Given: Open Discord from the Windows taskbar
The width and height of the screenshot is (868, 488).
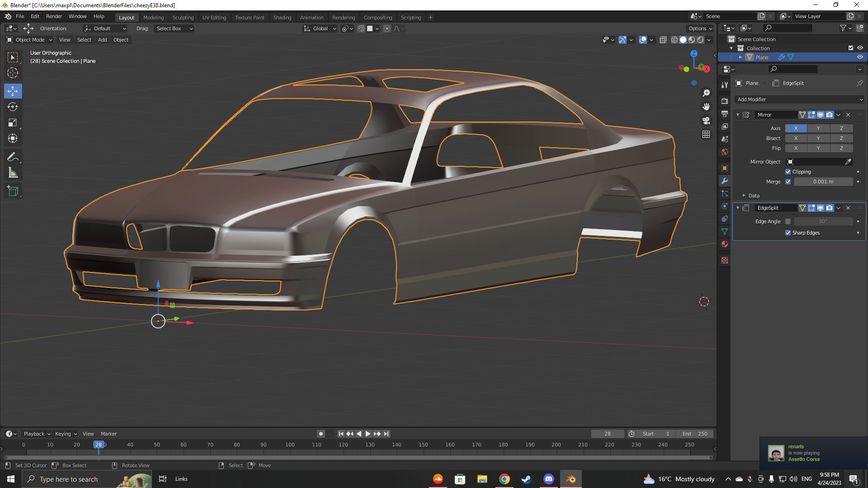Looking at the screenshot, I should [x=548, y=479].
